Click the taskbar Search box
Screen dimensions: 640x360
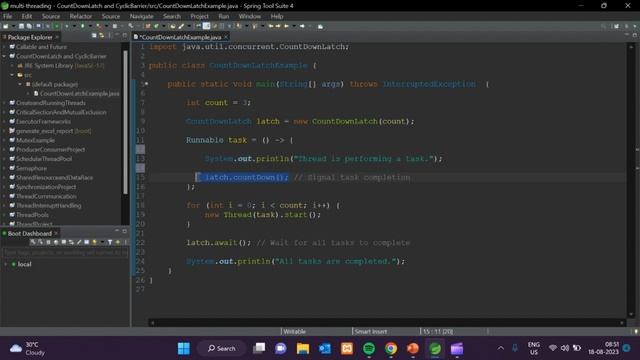[222, 349]
